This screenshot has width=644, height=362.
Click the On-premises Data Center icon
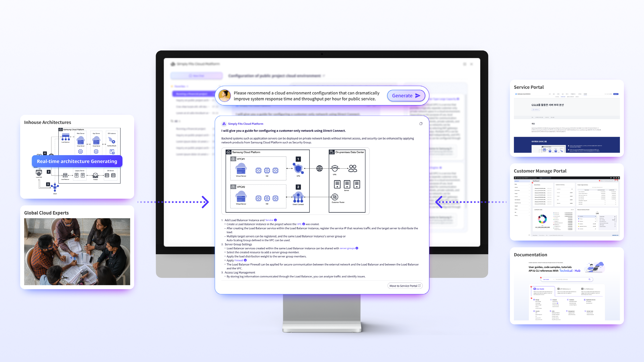331,152
